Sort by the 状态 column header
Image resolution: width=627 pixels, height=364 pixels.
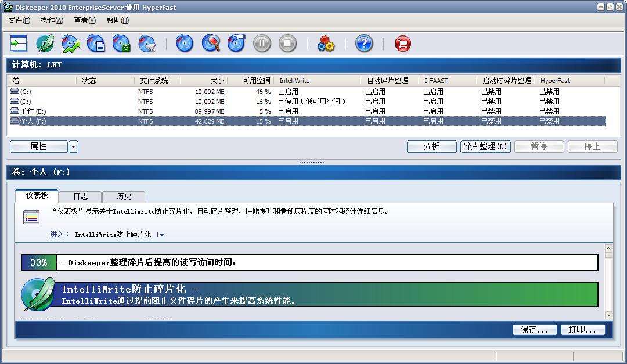[x=105, y=80]
